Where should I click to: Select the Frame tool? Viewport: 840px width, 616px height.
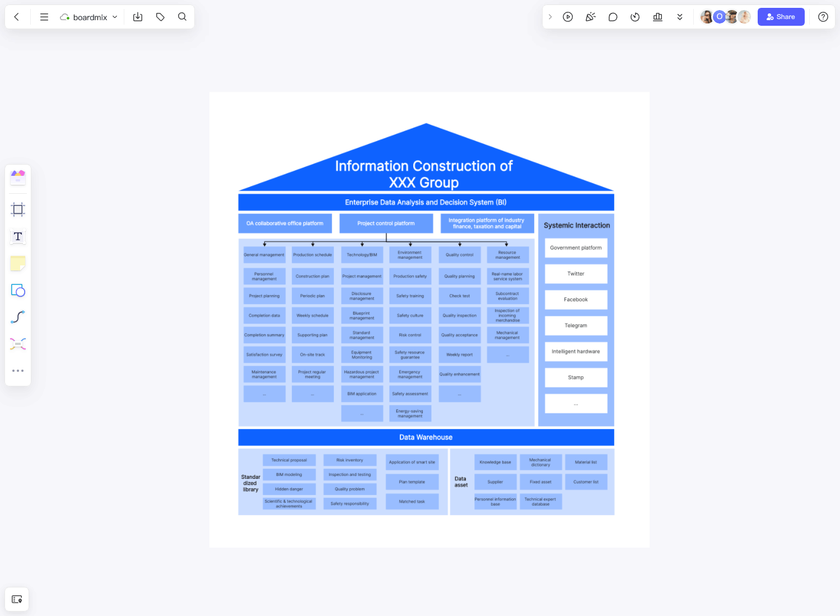point(18,209)
